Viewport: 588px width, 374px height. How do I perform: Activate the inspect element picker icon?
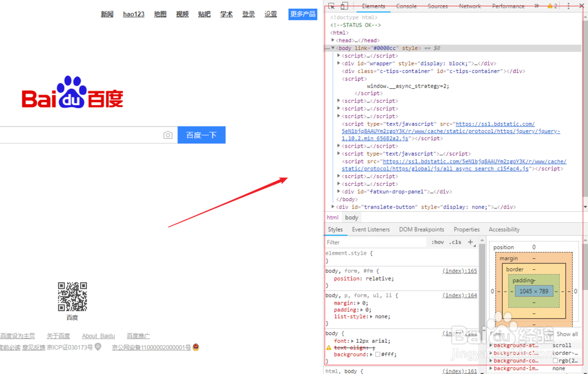[331, 6]
